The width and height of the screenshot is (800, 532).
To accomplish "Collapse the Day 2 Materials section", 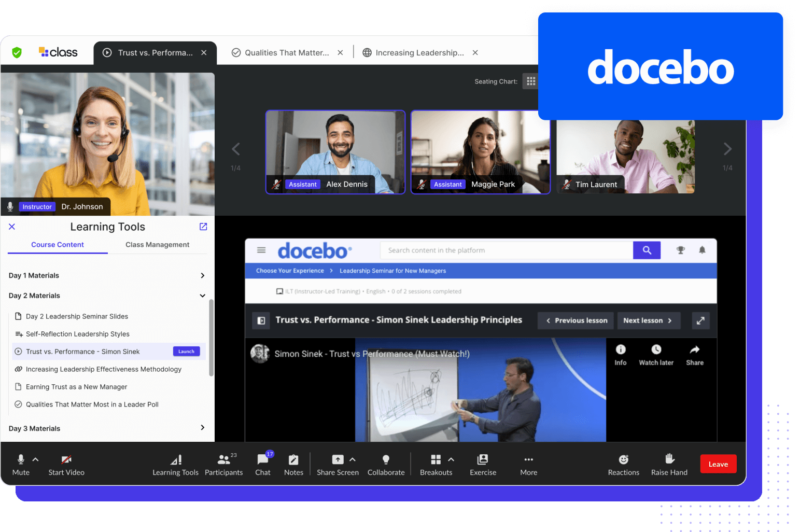I will pyautogui.click(x=202, y=296).
